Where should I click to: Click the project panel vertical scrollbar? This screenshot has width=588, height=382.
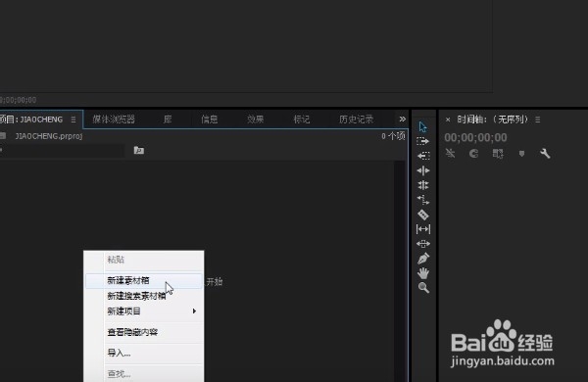tap(400, 271)
